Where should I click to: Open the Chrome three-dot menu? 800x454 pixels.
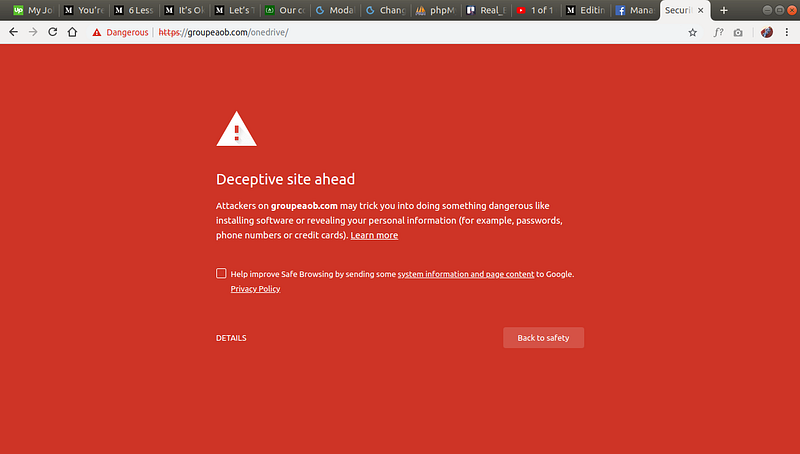[x=787, y=33]
